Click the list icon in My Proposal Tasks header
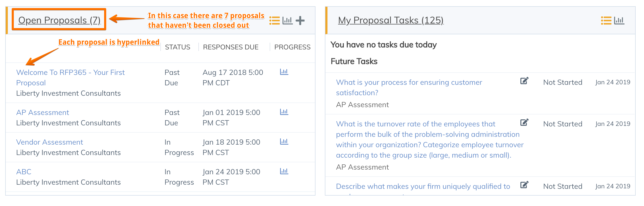Image resolution: width=644 pixels, height=206 pixels. click(x=606, y=20)
